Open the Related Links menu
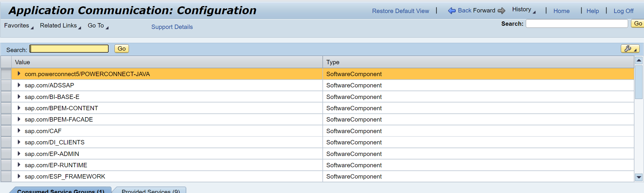The width and height of the screenshot is (644, 193). click(60, 26)
